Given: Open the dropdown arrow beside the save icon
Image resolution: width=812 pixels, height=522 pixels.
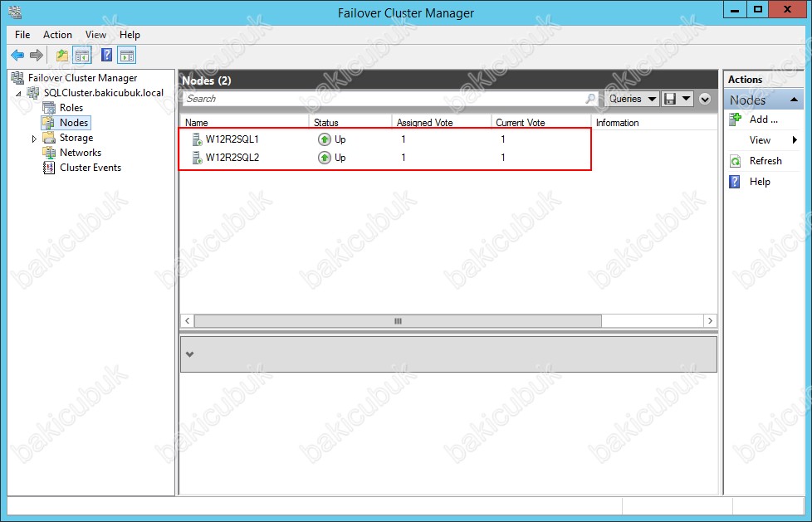Looking at the screenshot, I should point(686,99).
